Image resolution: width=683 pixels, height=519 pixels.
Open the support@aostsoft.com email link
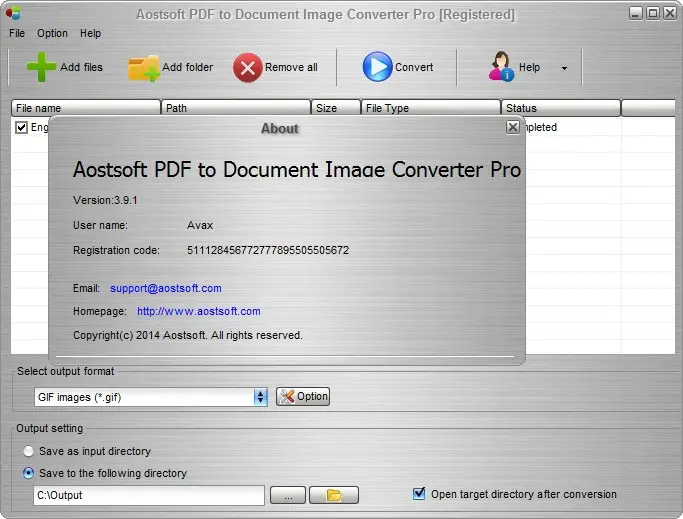coord(166,288)
